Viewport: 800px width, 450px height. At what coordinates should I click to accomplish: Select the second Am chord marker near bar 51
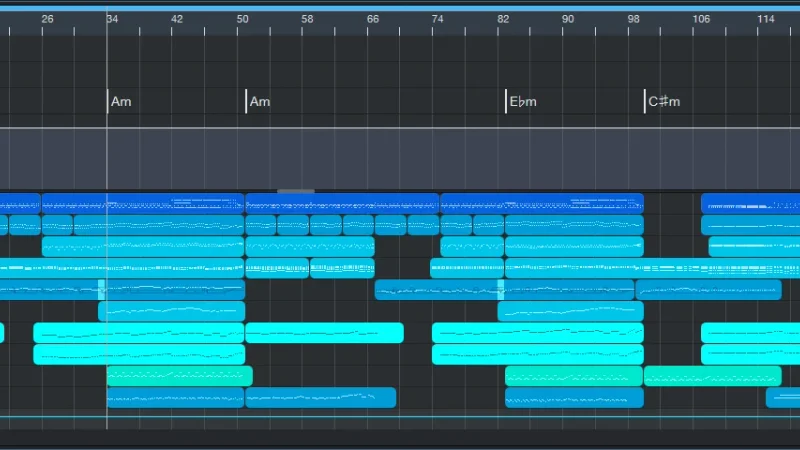(258, 102)
